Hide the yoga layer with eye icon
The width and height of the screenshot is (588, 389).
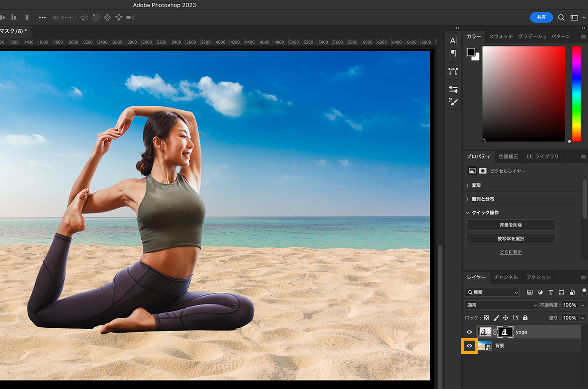tap(469, 332)
